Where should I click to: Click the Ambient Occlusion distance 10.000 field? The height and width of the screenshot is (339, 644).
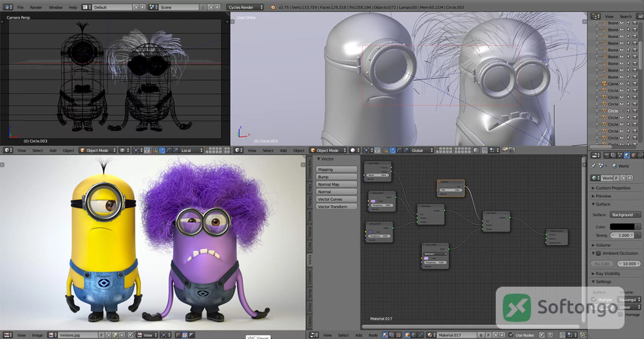(x=629, y=264)
